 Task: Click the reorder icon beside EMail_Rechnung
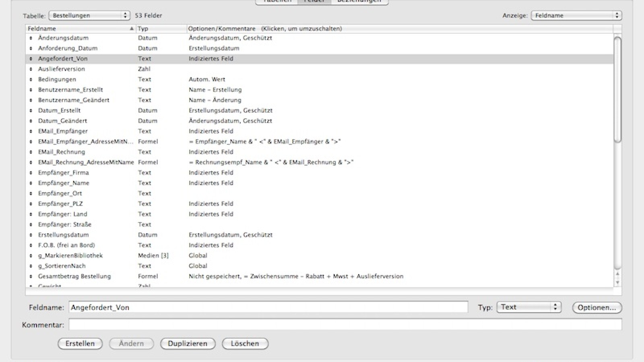[31, 152]
